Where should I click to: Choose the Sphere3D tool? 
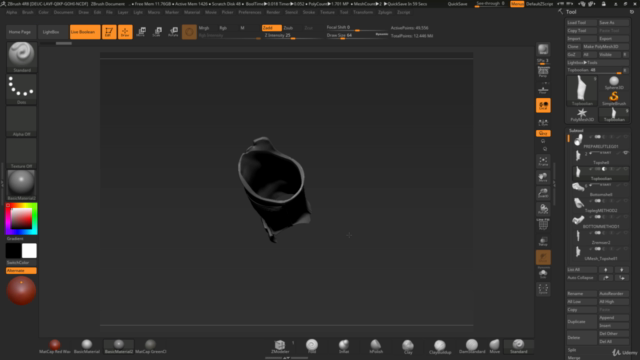(x=614, y=83)
